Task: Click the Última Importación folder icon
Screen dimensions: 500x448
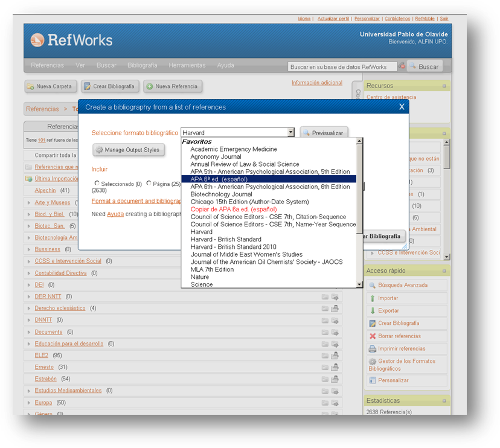Action: [29, 179]
